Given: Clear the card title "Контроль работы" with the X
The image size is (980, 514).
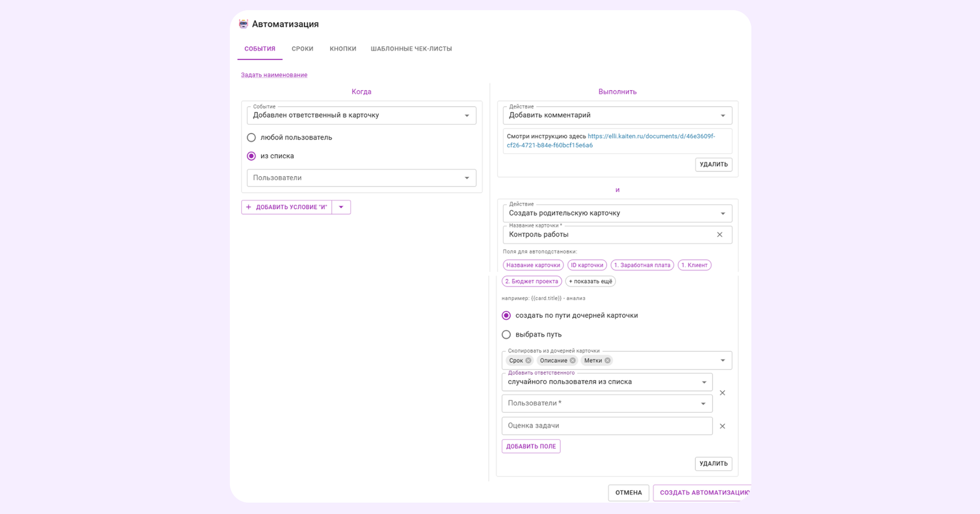Looking at the screenshot, I should [720, 234].
